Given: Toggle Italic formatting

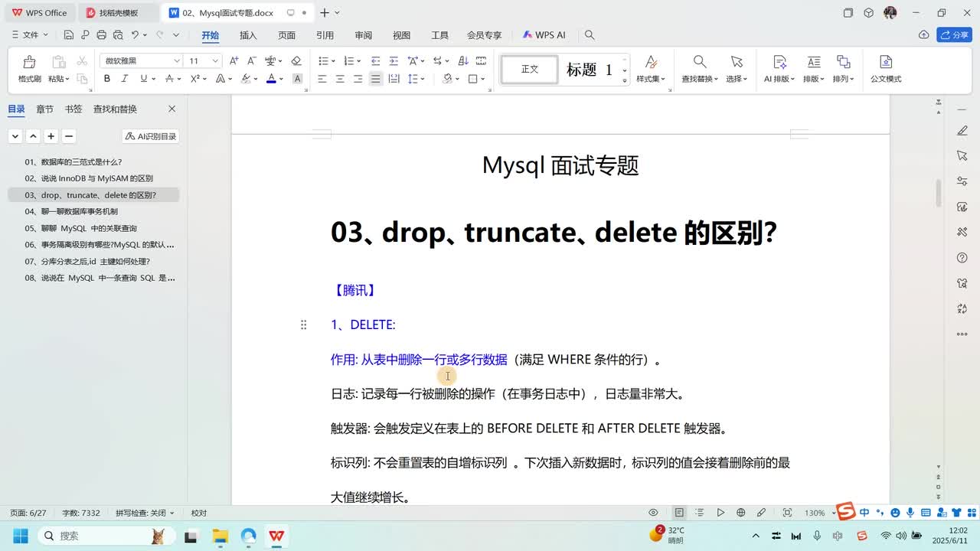Looking at the screenshot, I should coord(126,79).
